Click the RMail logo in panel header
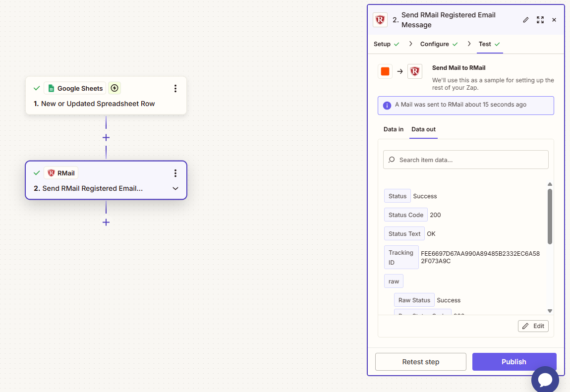 [380, 20]
